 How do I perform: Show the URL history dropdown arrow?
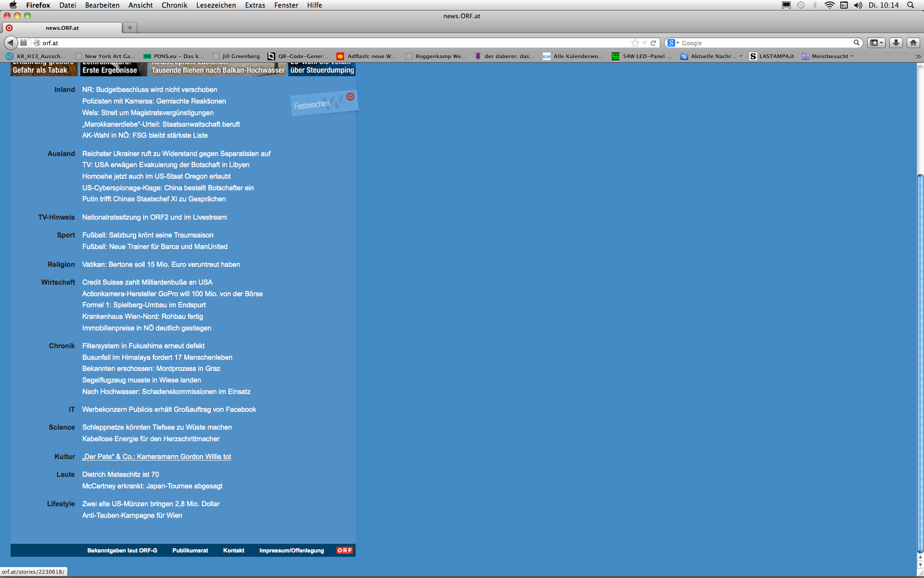(645, 43)
